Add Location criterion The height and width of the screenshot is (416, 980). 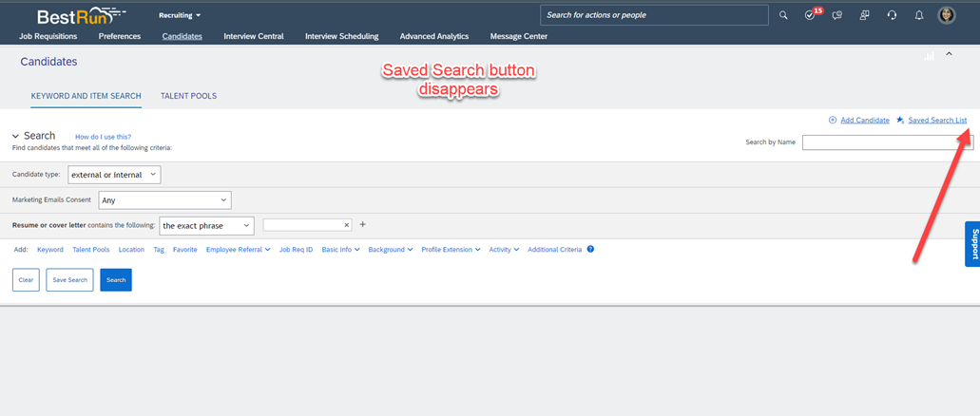click(131, 249)
